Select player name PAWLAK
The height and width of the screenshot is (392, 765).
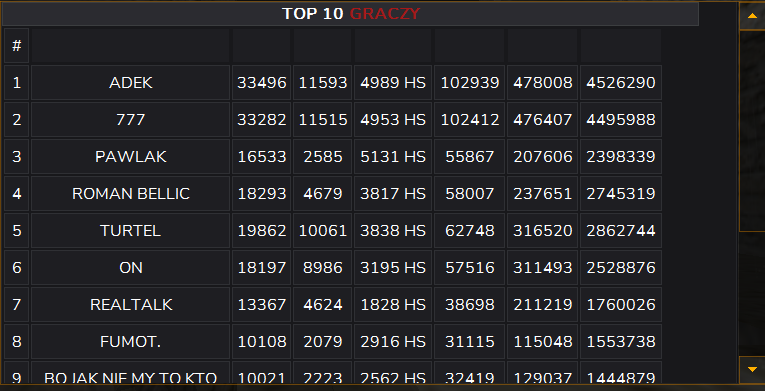[x=130, y=157]
